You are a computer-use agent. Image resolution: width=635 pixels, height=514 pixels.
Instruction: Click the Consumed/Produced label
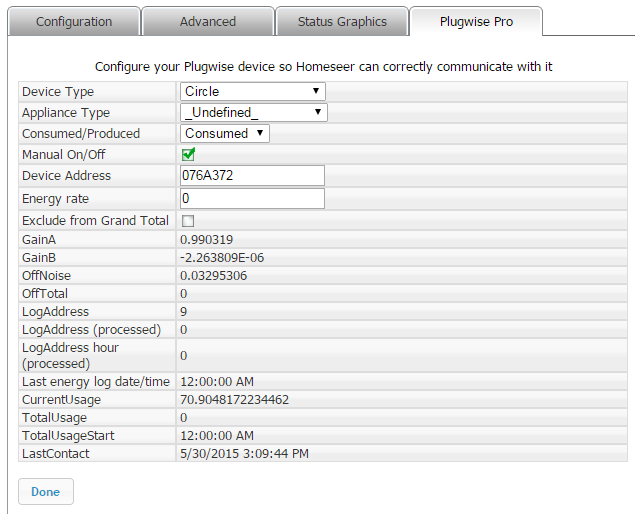point(81,134)
